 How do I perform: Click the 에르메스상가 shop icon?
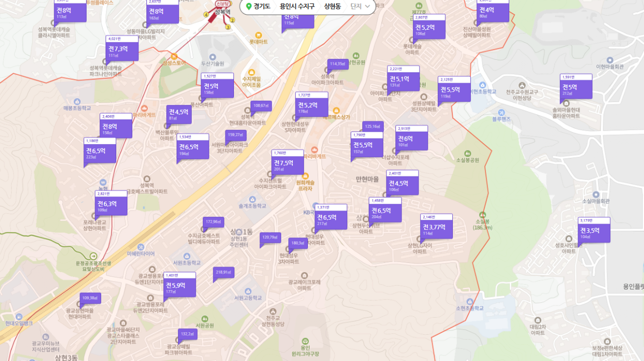click(336, 111)
